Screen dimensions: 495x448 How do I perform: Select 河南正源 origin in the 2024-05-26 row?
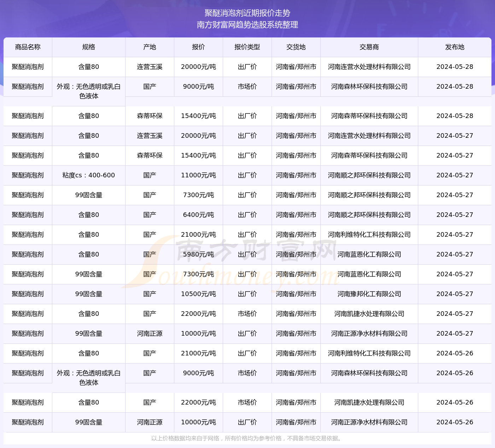point(150,422)
